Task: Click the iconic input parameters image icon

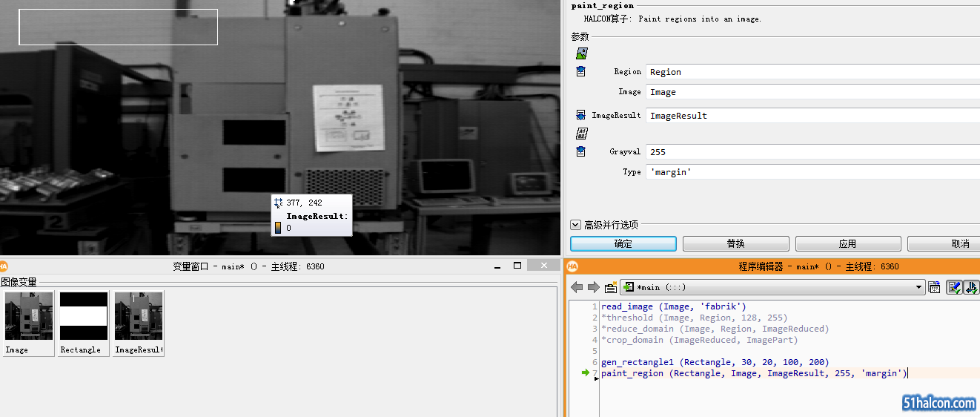Action: pyautogui.click(x=582, y=53)
